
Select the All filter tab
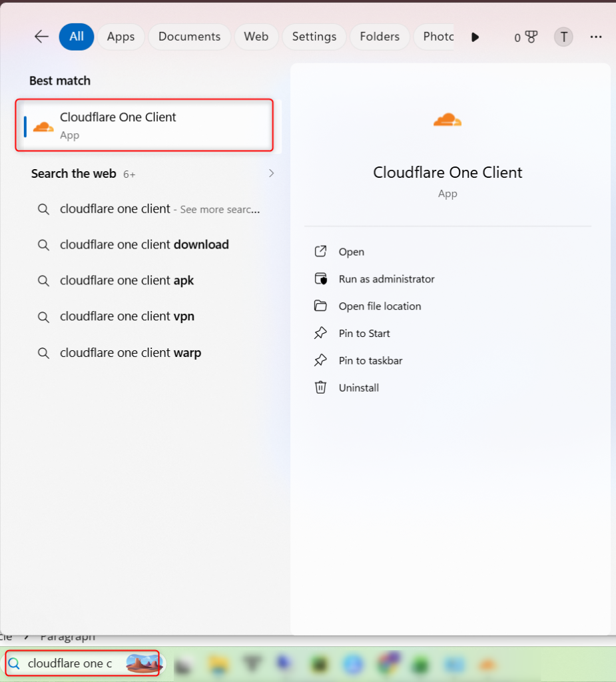point(77,37)
